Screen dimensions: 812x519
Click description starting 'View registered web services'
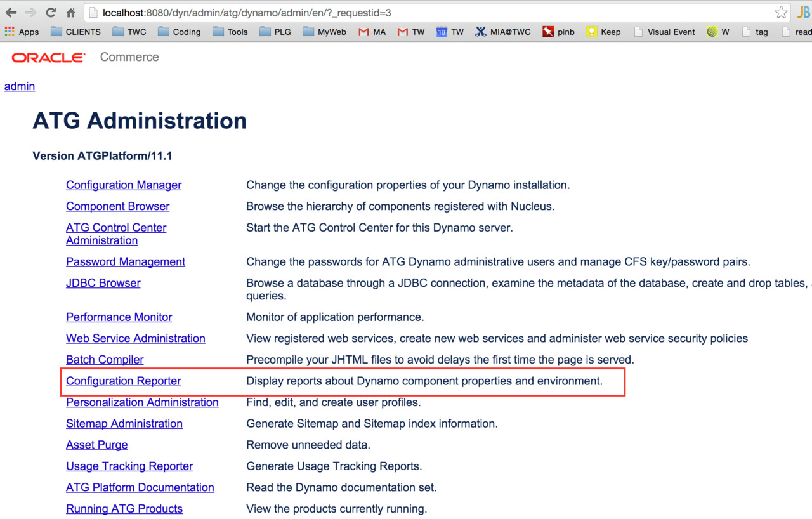[x=497, y=338]
